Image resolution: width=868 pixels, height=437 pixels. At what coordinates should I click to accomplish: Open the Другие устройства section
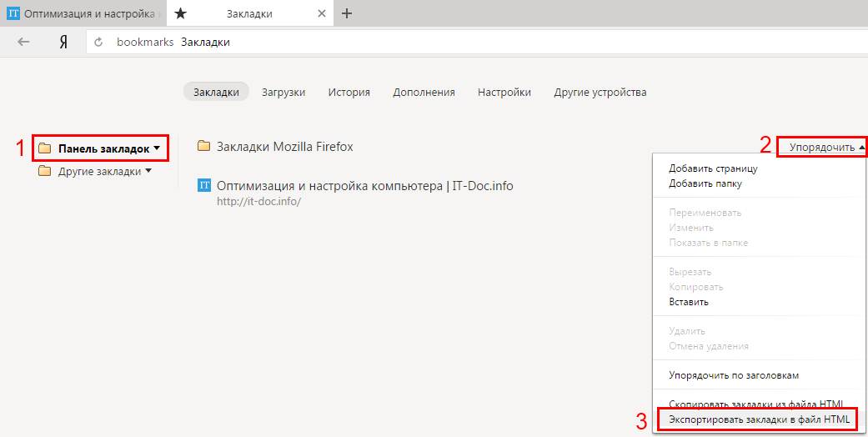(600, 93)
